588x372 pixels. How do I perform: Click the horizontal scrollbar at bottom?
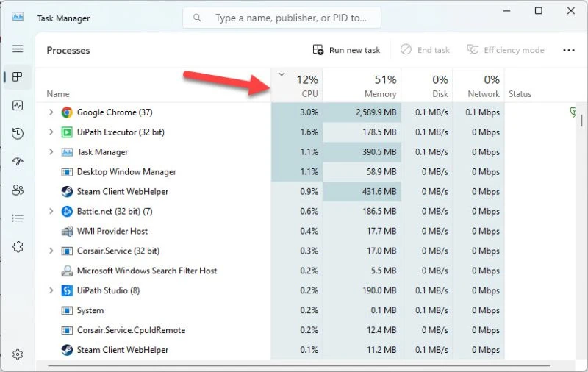[x=298, y=365]
